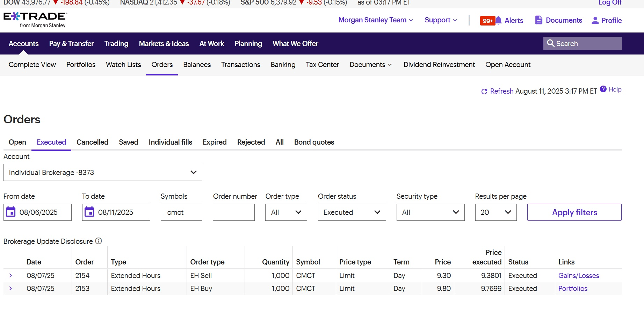644x320 pixels.
Task: Open the From date calendar icon
Action: (x=11, y=212)
